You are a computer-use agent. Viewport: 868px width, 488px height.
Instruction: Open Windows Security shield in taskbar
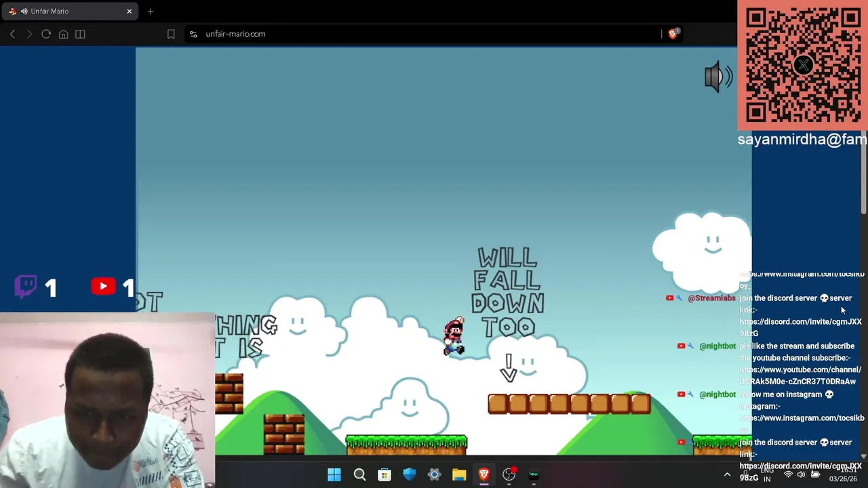click(x=409, y=475)
